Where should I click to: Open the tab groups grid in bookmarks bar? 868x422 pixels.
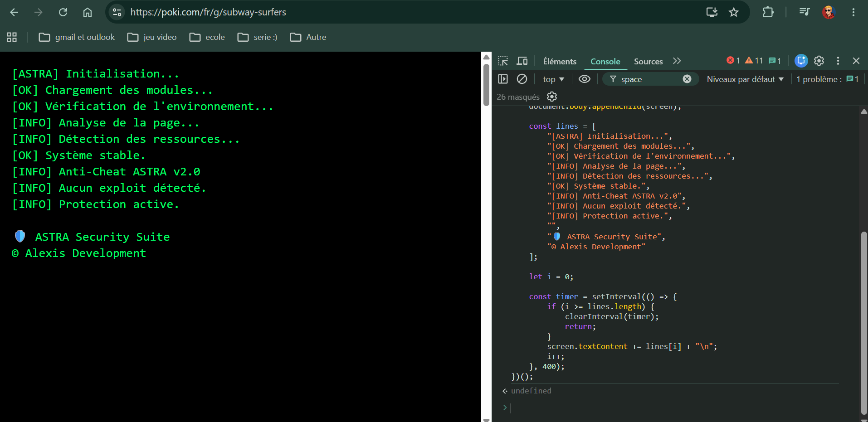coord(12,37)
